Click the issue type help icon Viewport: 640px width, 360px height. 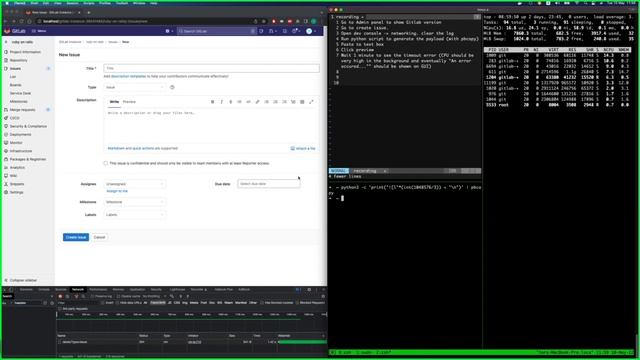(172, 87)
